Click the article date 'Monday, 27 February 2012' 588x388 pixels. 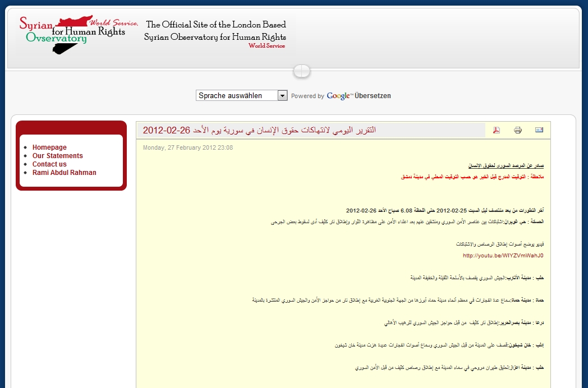(188, 148)
